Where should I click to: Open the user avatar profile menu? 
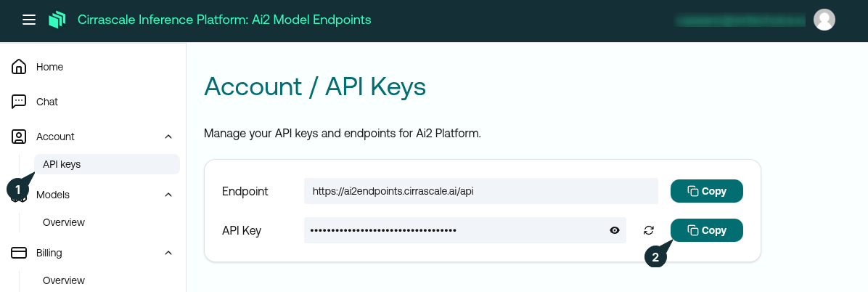pyautogui.click(x=824, y=20)
